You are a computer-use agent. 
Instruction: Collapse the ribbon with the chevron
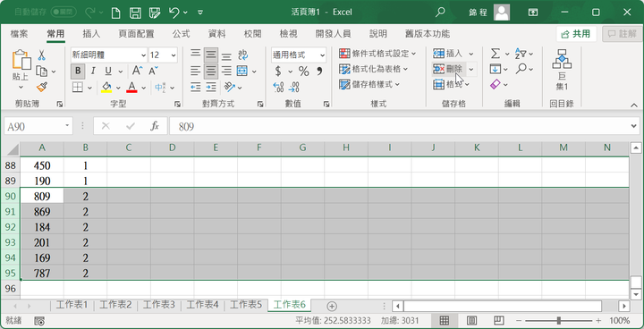(x=633, y=105)
